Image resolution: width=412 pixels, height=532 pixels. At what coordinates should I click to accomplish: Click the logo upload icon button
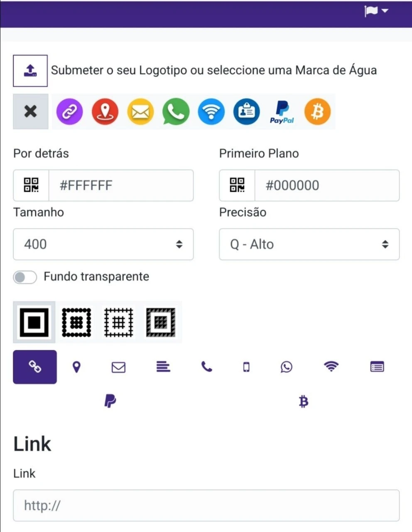tap(30, 71)
